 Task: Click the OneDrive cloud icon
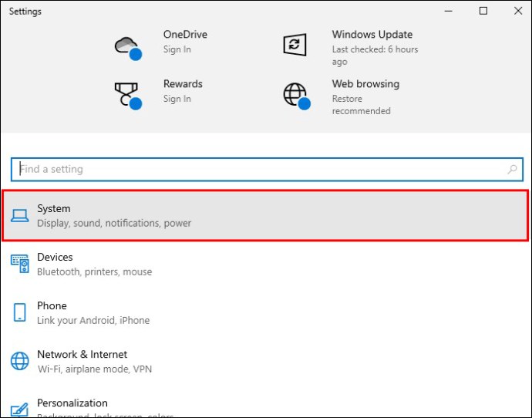coord(126,45)
